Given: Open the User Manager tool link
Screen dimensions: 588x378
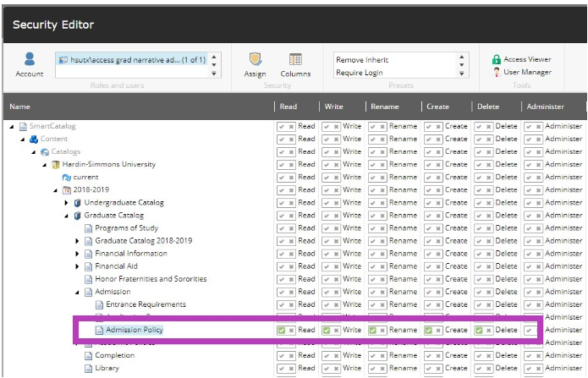Looking at the screenshot, I should [527, 72].
